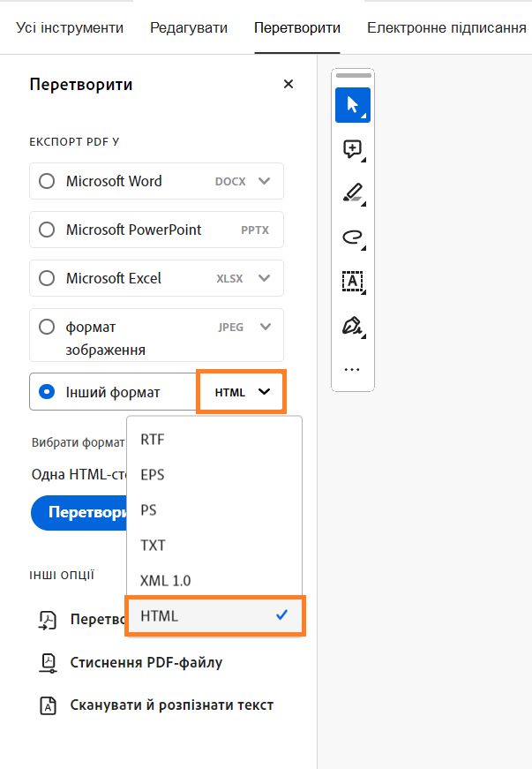This screenshot has height=769, width=532.
Task: Expand the DOCX format dropdown
Action: coord(263,181)
